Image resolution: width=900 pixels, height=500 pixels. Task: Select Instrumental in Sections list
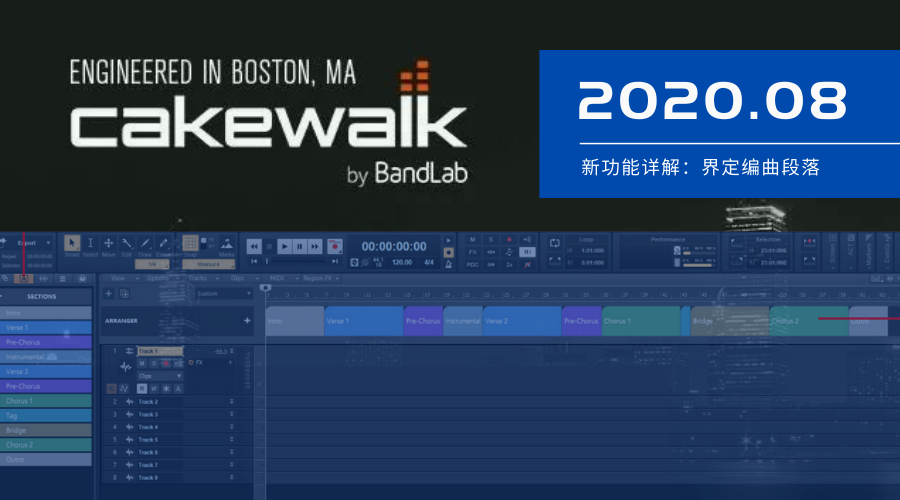[x=46, y=357]
